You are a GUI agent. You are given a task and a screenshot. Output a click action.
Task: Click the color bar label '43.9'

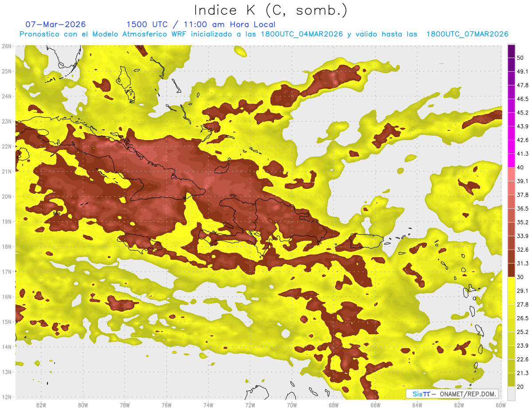pyautogui.click(x=523, y=126)
